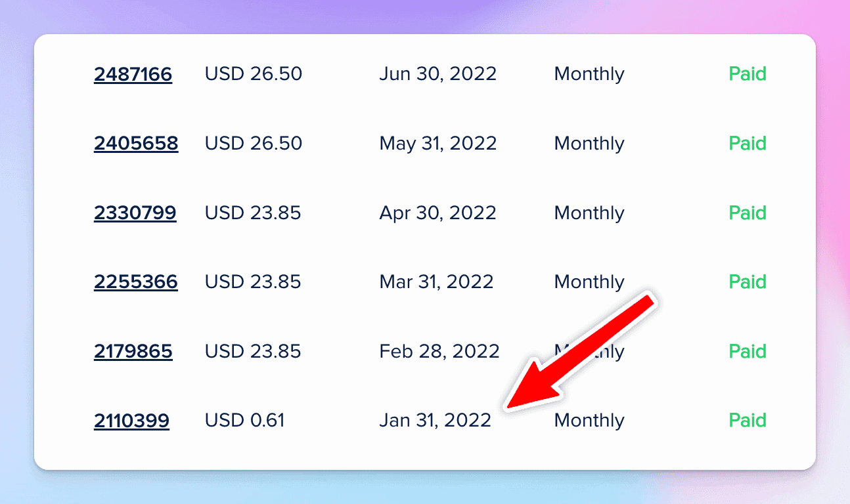
Task: Open invoice number 2487166
Action: tap(133, 74)
